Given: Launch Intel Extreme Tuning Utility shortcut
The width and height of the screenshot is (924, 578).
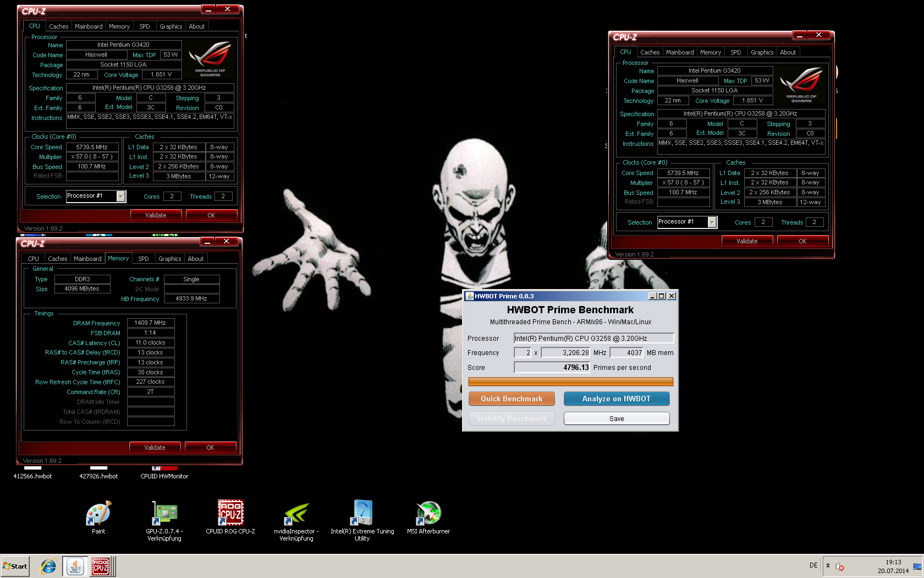Looking at the screenshot, I should 362,521.
